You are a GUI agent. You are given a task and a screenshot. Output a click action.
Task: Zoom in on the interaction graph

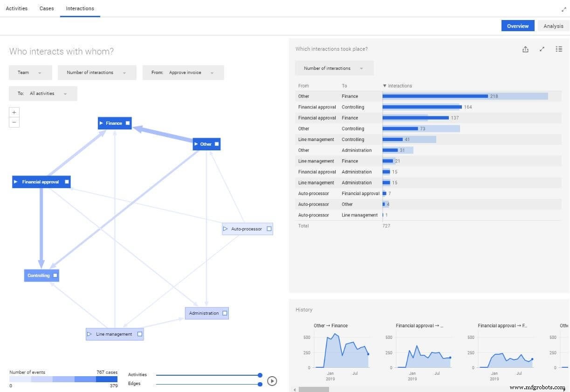tap(14, 112)
